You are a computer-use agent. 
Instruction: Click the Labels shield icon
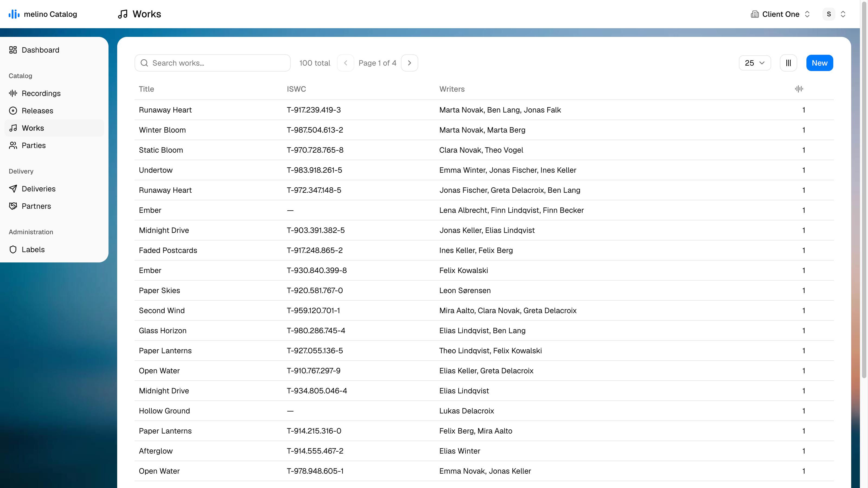tap(13, 249)
